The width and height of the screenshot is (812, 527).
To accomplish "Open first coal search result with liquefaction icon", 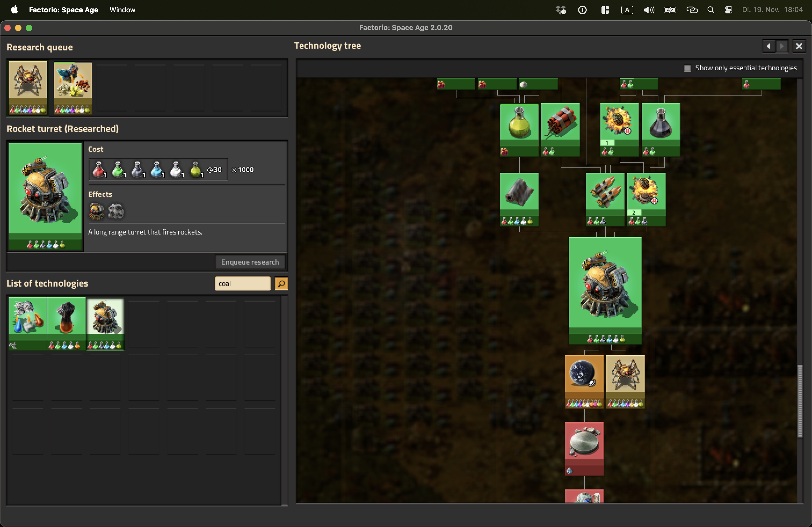I will click(28, 324).
